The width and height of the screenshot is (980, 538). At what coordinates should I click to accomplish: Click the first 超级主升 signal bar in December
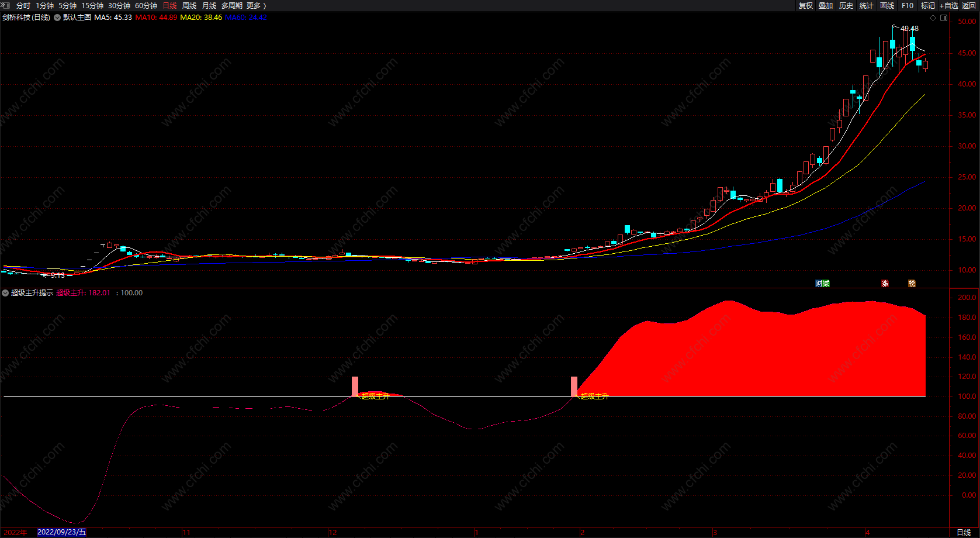click(x=355, y=387)
